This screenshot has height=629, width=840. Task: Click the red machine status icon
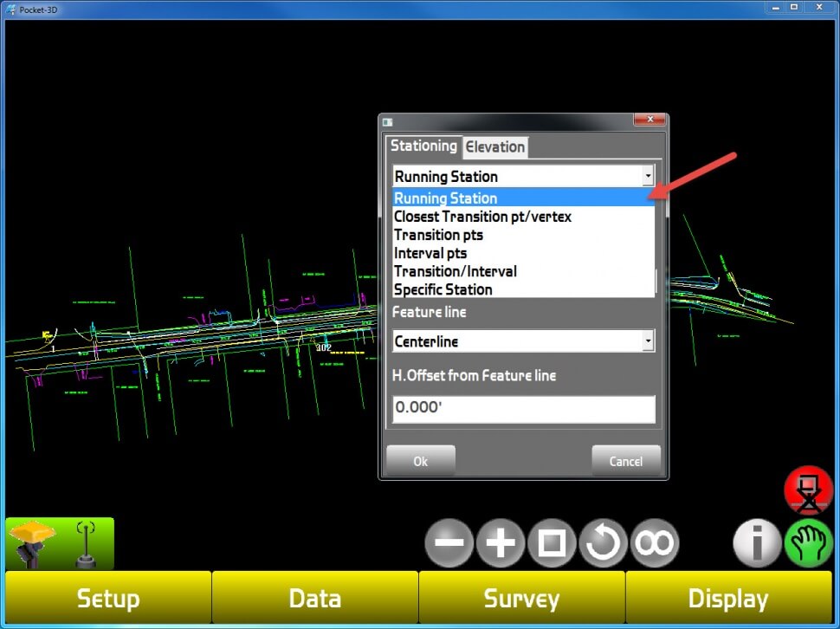pos(808,491)
